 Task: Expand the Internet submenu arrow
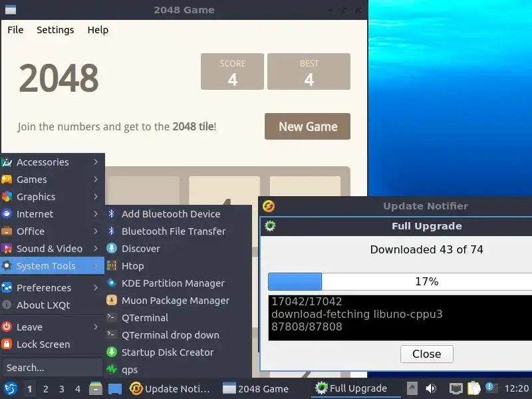click(x=96, y=214)
